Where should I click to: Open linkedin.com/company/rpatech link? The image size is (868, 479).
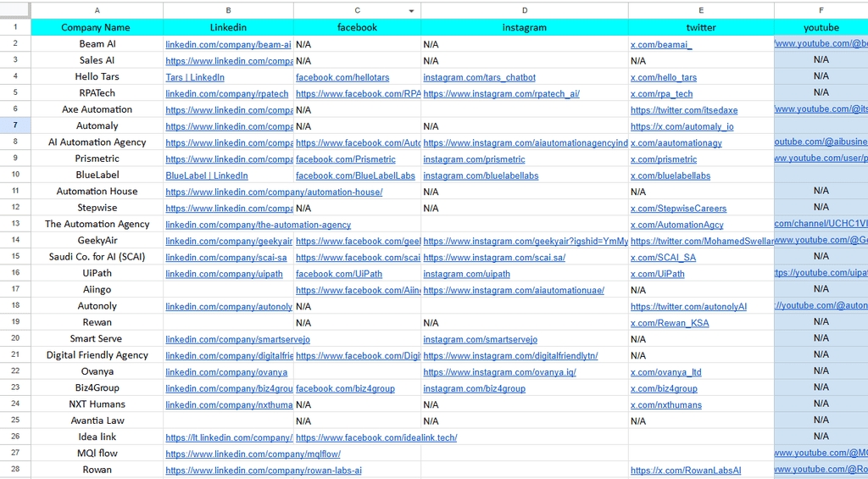click(227, 94)
